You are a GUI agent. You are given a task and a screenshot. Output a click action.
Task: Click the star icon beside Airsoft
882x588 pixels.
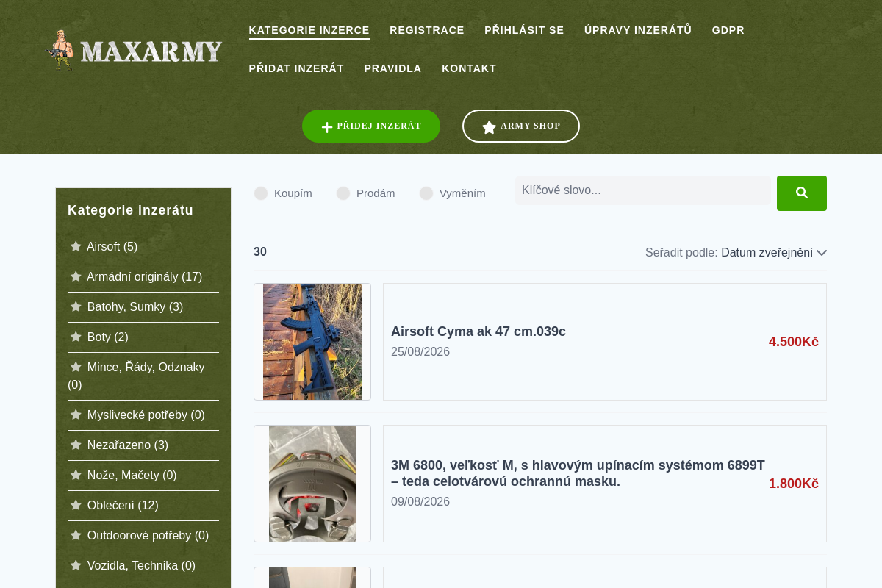point(76,246)
